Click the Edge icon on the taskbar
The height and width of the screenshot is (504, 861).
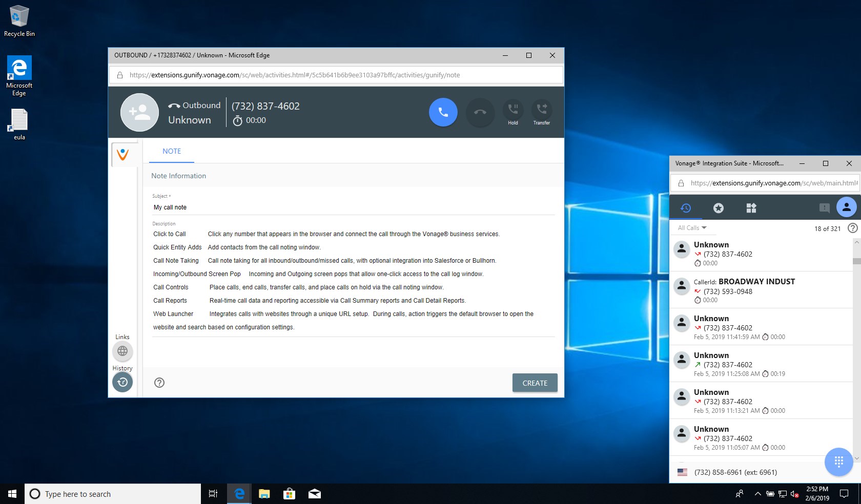(x=239, y=494)
